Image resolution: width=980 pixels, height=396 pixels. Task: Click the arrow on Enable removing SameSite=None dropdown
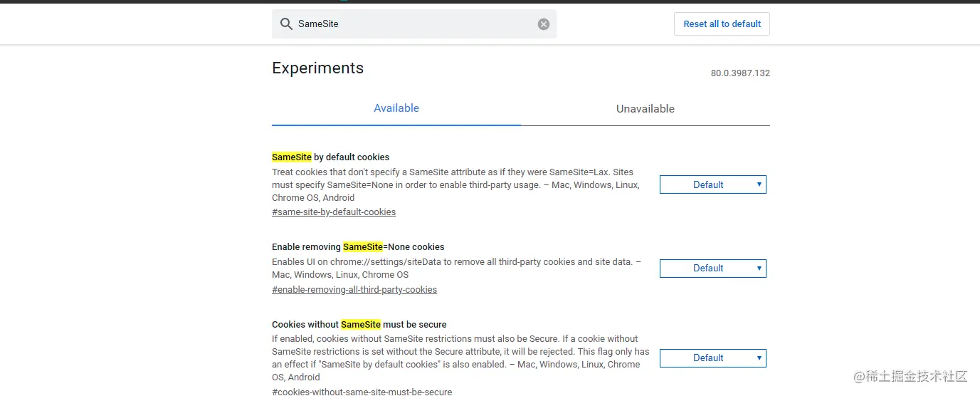tap(759, 269)
